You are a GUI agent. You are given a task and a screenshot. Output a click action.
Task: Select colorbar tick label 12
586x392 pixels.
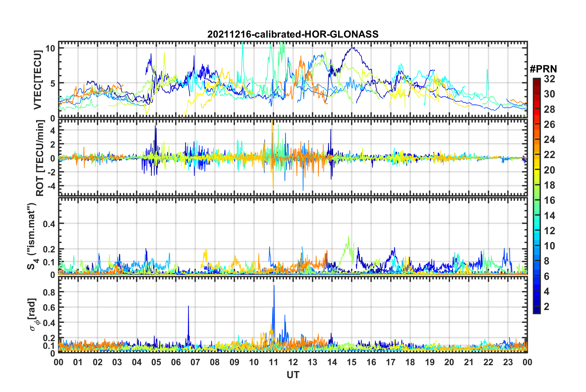549,231
